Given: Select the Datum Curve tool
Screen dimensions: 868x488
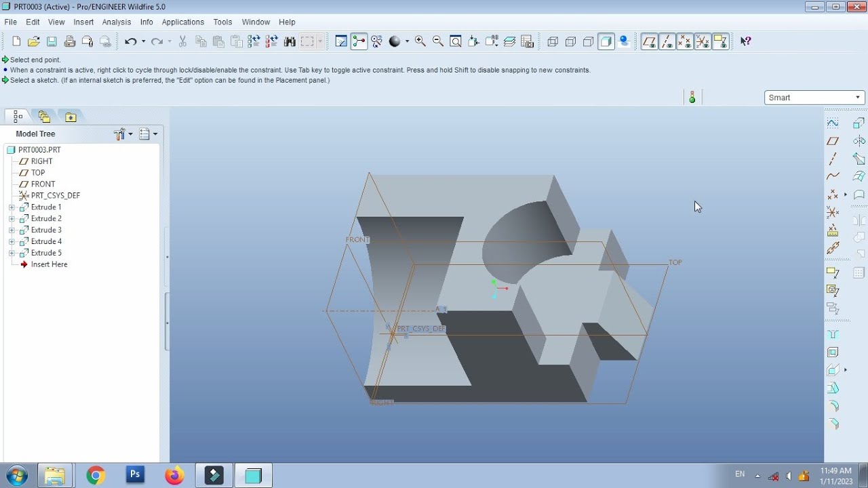Looking at the screenshot, I should tap(833, 176).
